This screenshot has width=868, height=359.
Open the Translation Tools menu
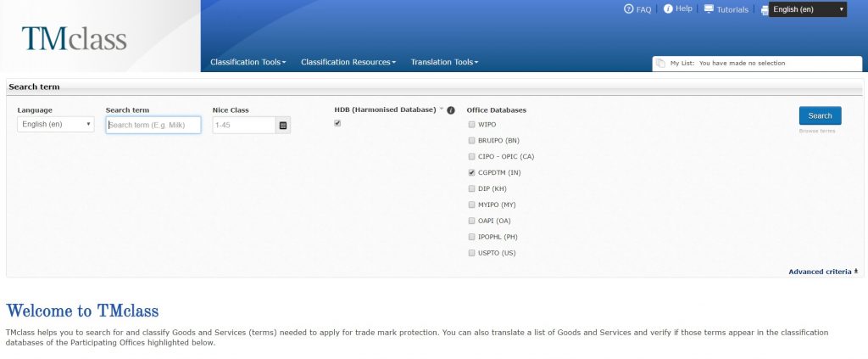pyautogui.click(x=444, y=62)
